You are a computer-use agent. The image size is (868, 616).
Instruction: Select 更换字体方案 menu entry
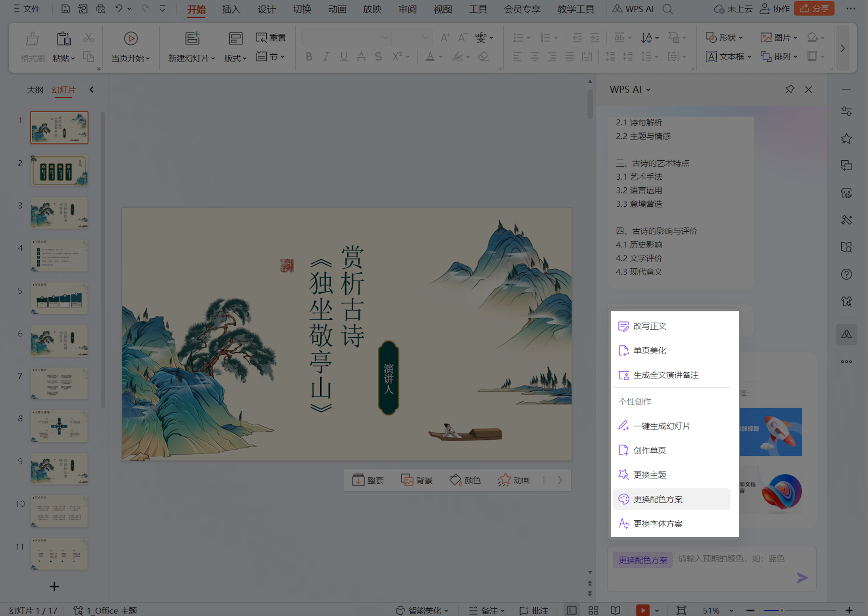(x=658, y=523)
